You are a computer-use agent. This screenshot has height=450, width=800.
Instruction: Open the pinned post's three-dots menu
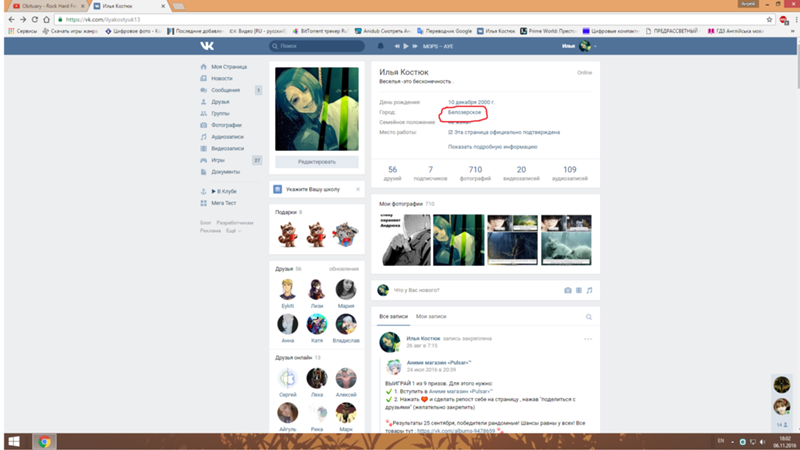(588, 339)
